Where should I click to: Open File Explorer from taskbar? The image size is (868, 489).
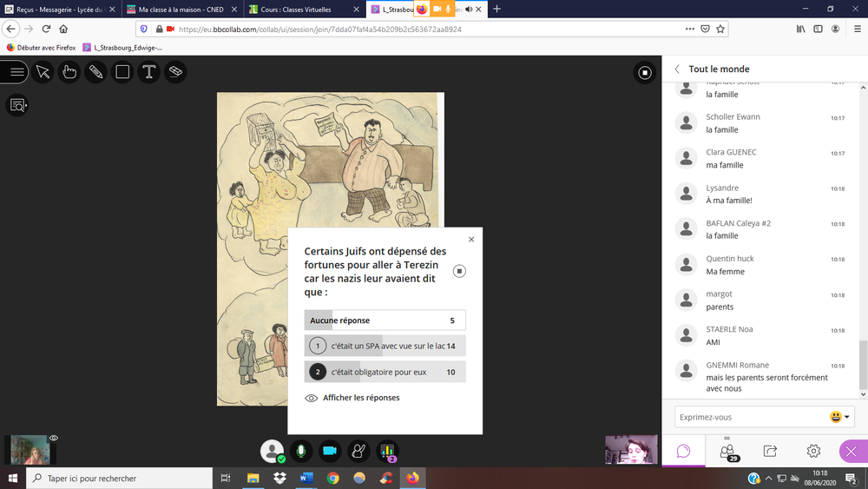253,478
